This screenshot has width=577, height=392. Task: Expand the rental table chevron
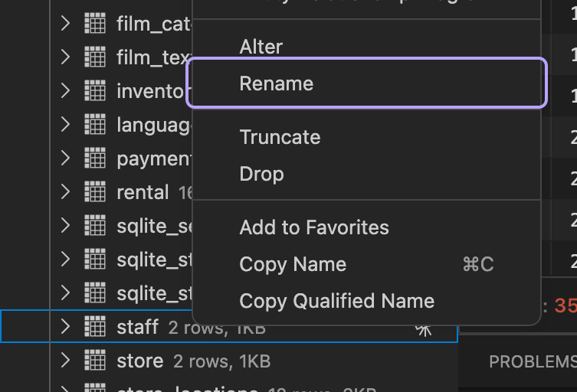[65, 191]
